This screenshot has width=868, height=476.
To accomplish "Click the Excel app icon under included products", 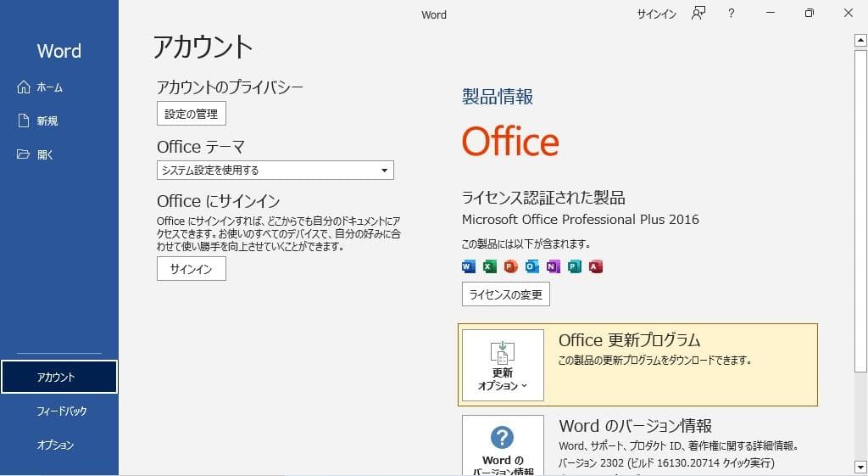I will [x=489, y=267].
